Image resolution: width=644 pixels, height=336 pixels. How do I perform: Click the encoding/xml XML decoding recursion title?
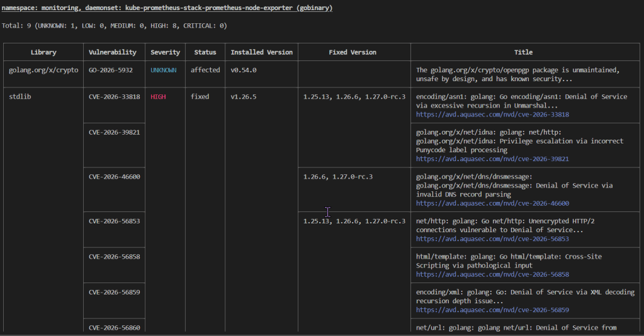point(525,296)
